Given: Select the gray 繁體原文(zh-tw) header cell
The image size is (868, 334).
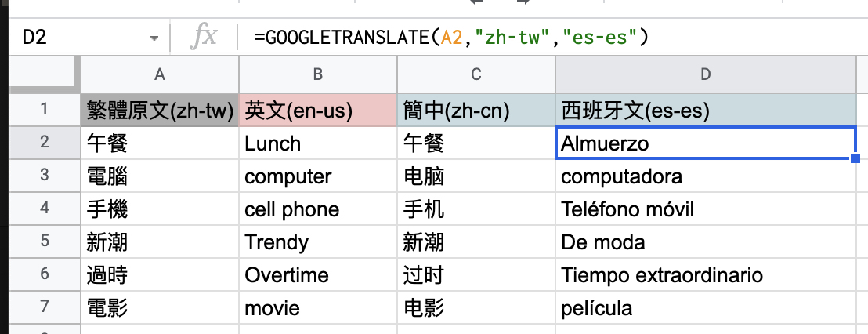Looking at the screenshot, I should 160,111.
